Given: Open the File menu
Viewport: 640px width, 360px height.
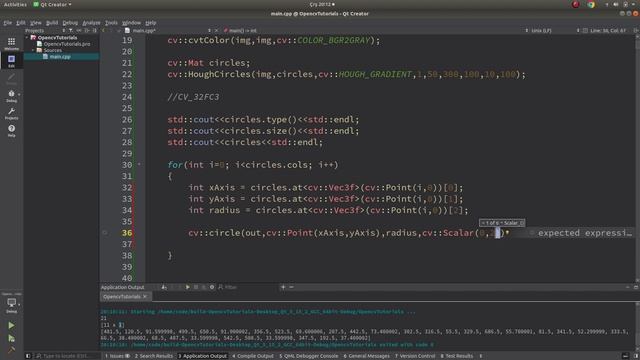Looking at the screenshot, I should pos(8,23).
